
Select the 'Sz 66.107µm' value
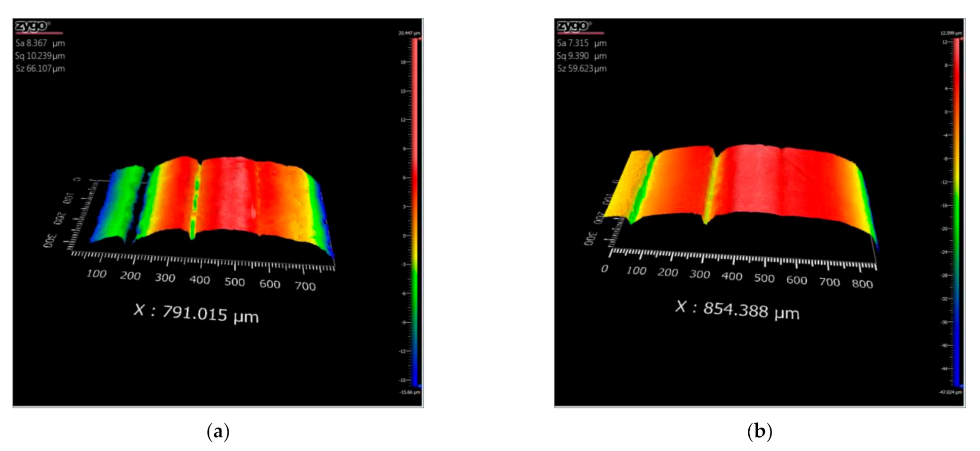(x=40, y=68)
